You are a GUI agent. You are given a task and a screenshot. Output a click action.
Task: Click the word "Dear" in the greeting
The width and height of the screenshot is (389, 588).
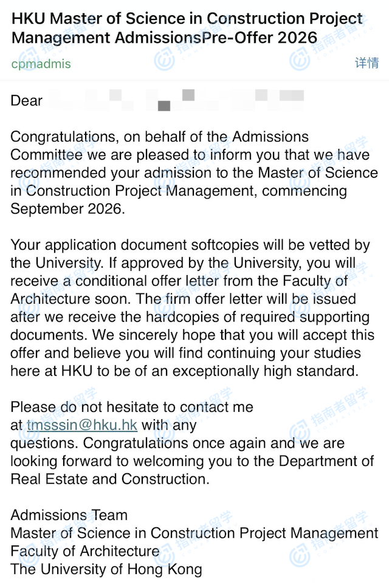(27, 101)
